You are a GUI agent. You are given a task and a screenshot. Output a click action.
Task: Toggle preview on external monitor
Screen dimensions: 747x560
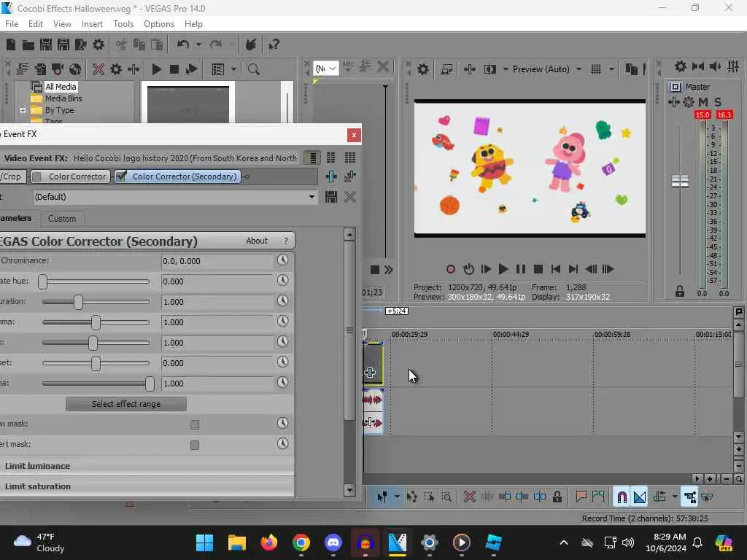click(446, 69)
